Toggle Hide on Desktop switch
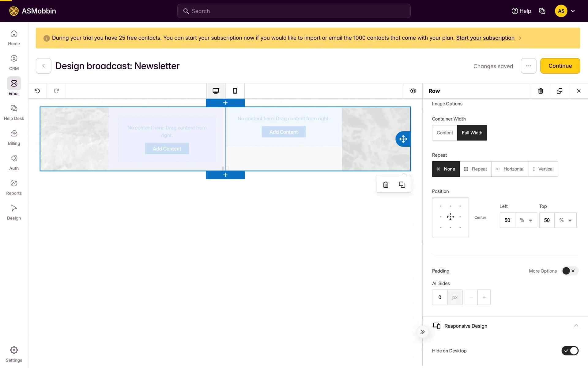The width and height of the screenshot is (588, 368). coord(570,351)
